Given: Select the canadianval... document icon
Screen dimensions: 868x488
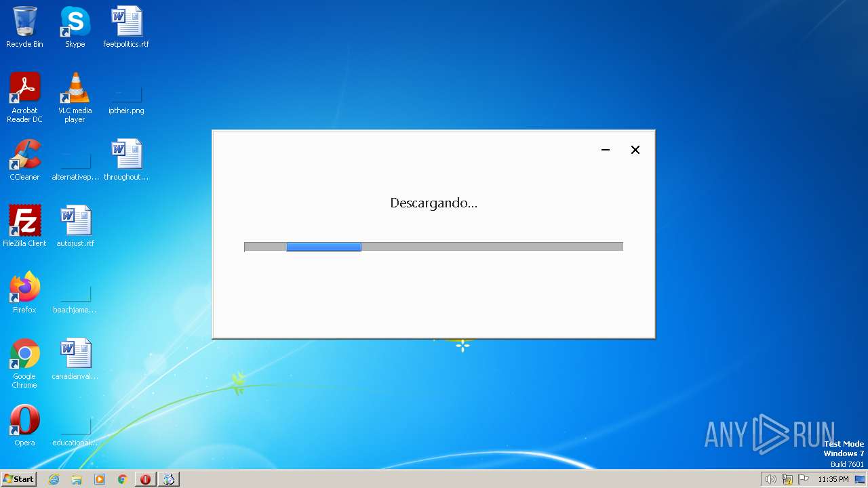Looking at the screenshot, I should coord(75,359).
